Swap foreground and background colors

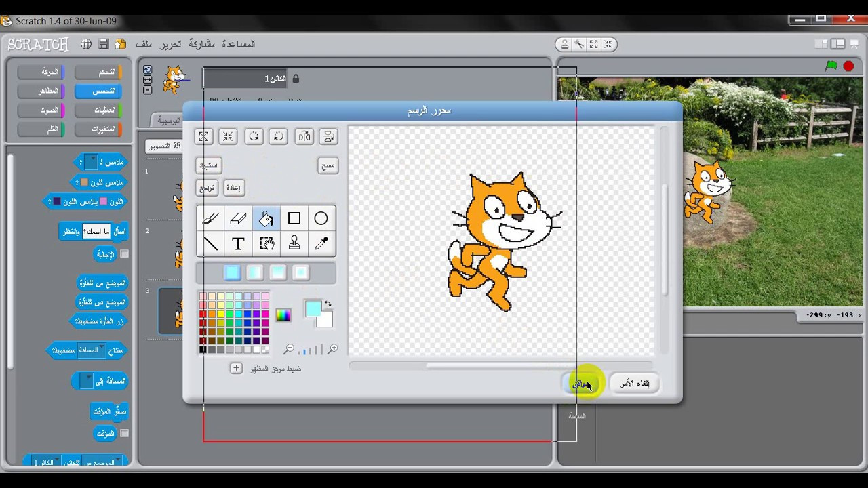click(328, 304)
